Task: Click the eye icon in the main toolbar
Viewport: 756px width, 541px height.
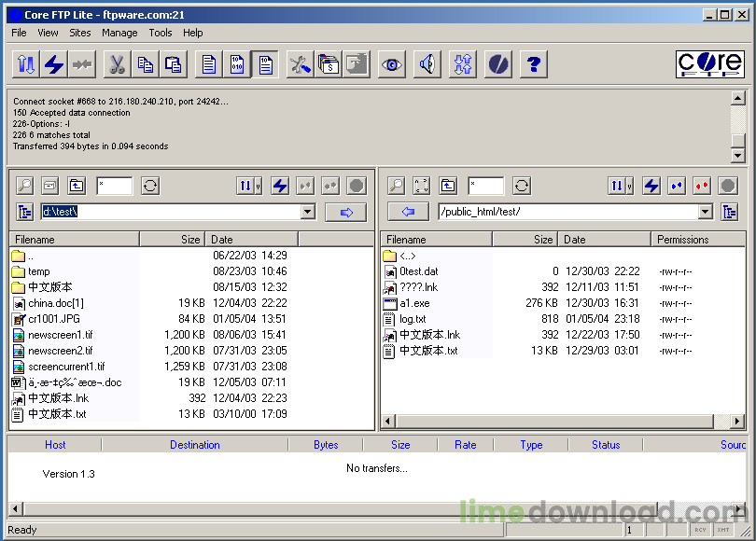Action: (x=390, y=64)
